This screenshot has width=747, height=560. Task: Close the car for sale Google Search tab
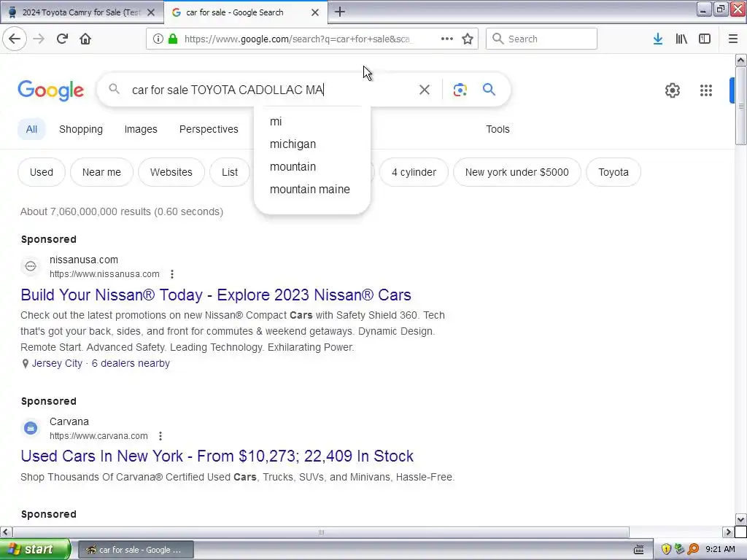point(315,12)
